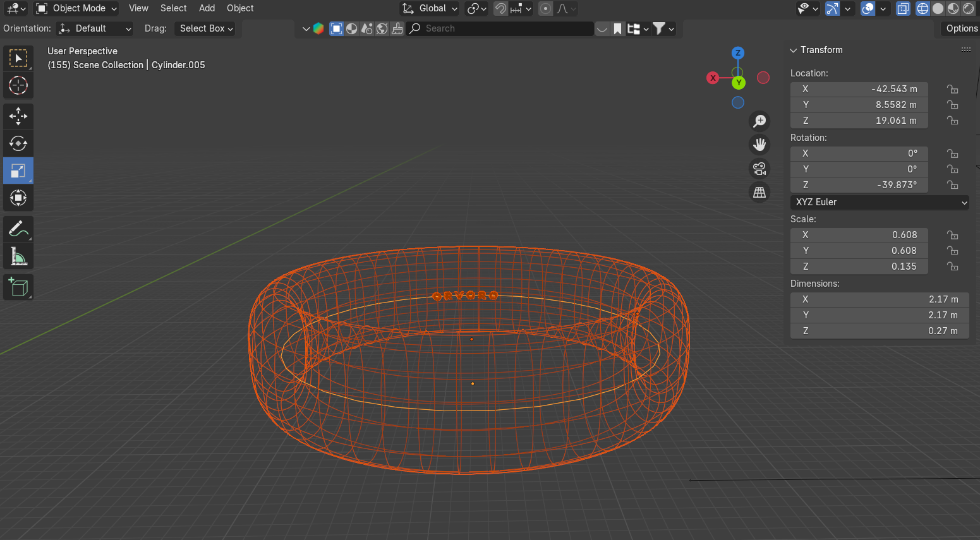This screenshot has height=540, width=980.
Task: Collapse the Transform panel
Action: click(794, 50)
